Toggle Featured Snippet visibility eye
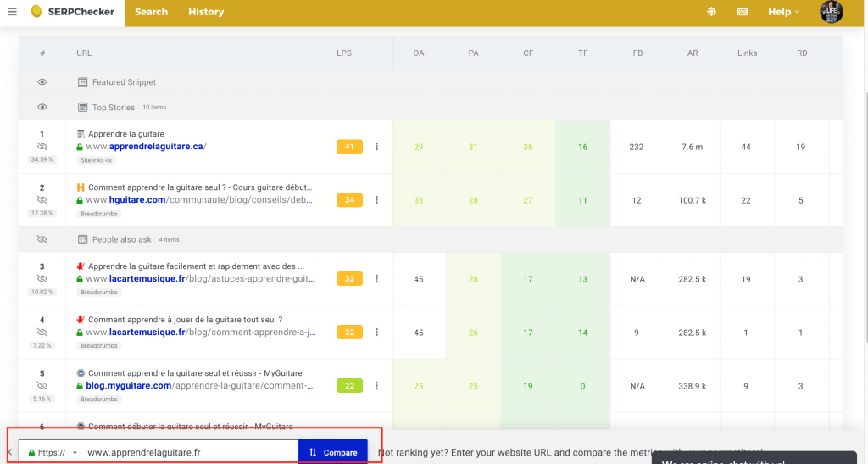The height and width of the screenshot is (464, 868). 42,82
